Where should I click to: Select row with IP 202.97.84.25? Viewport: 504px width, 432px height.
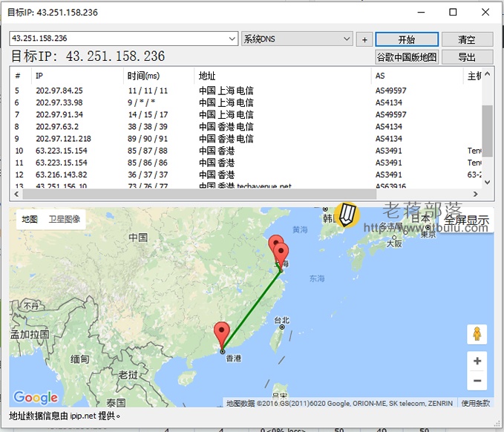pos(246,91)
